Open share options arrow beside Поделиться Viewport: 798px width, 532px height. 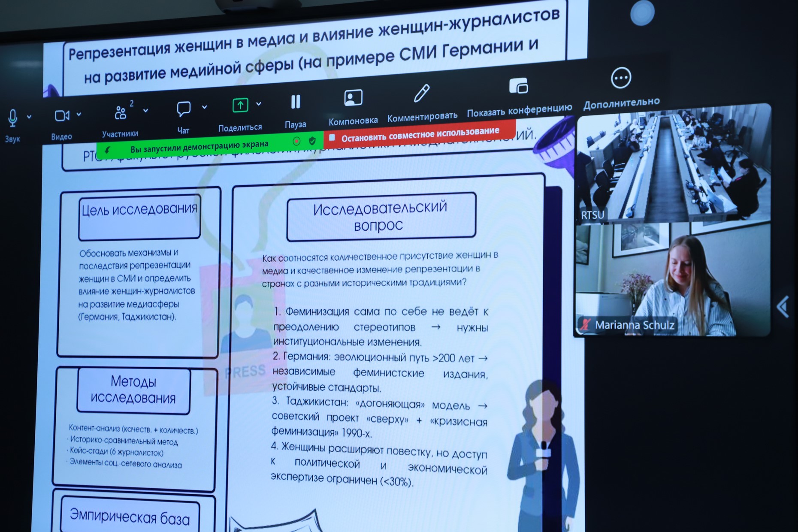click(x=259, y=104)
